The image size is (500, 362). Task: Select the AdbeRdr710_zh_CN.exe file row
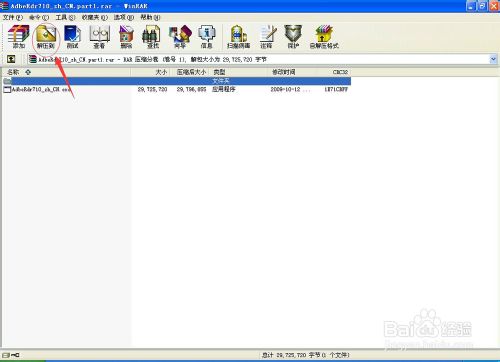coord(176,89)
